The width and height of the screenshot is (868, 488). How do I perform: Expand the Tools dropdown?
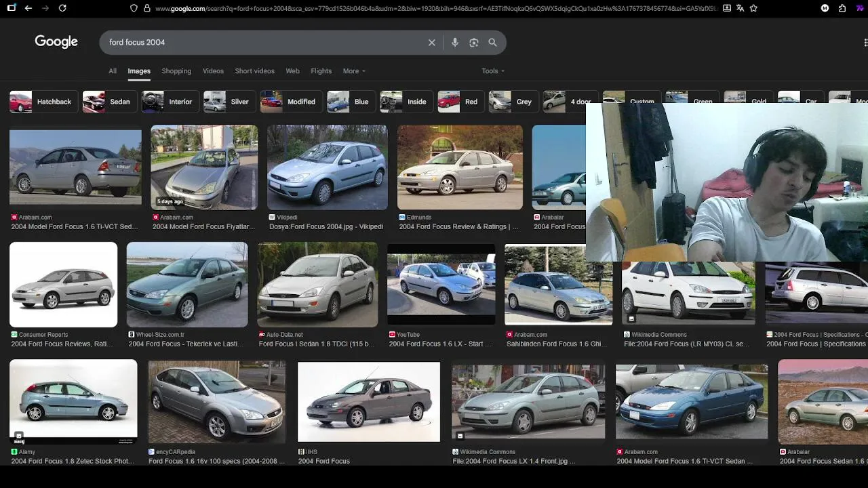point(493,71)
